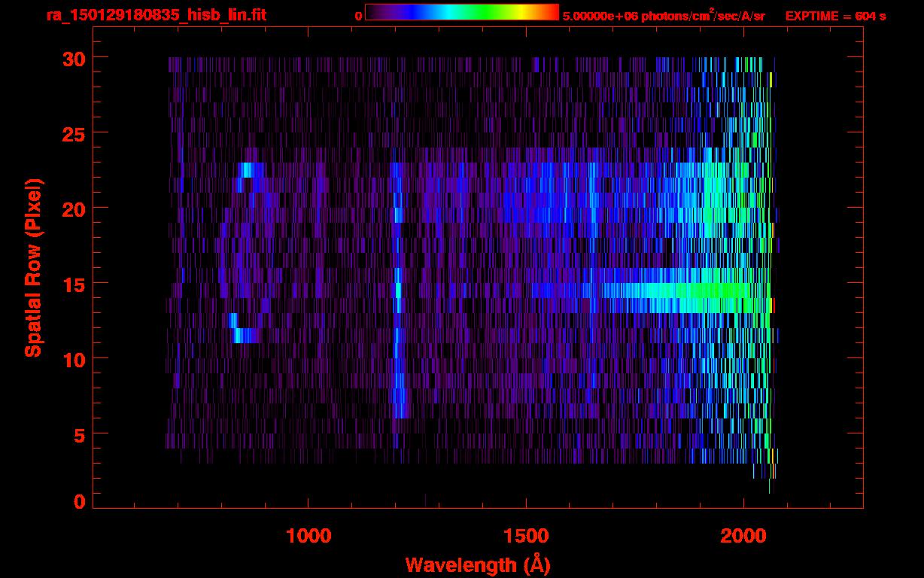The height and width of the screenshot is (578, 924).
Task: Click the rainbow color scale bar
Action: [461, 12]
